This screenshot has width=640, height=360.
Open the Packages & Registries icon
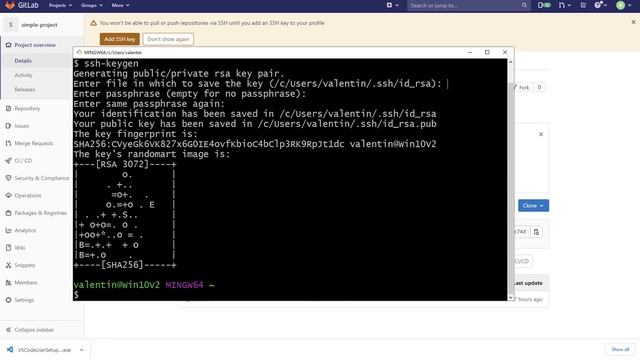(8, 213)
